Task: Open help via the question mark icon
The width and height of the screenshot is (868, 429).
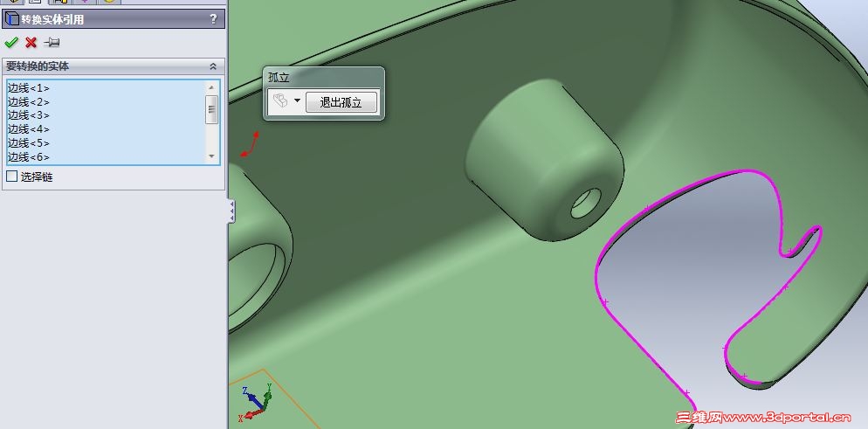Action: click(x=214, y=19)
